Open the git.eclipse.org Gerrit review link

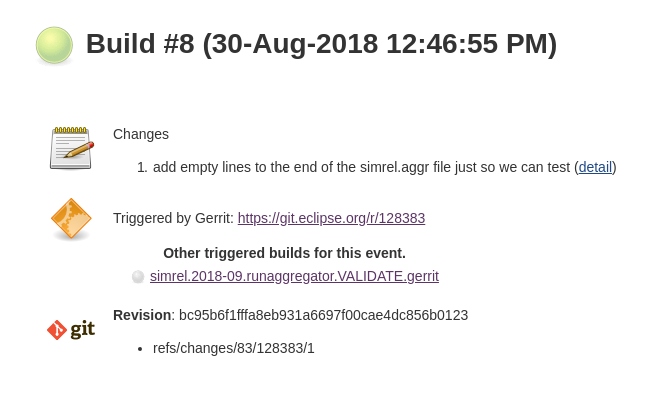331,218
